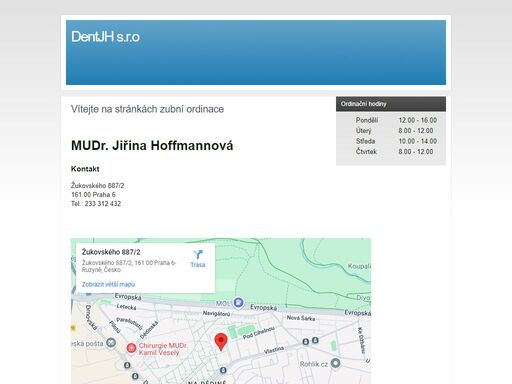
Task: Click the 'Drnovská' street label on map
Action: (x=91, y=317)
